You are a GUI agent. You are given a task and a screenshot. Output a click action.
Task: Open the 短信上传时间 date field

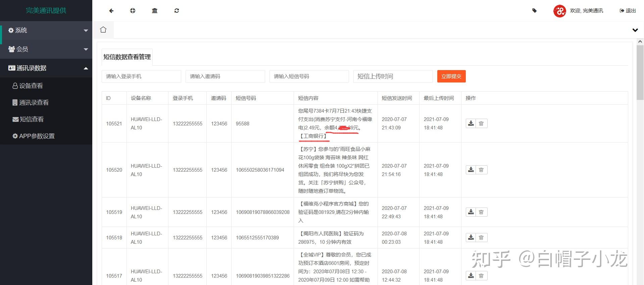pos(393,76)
